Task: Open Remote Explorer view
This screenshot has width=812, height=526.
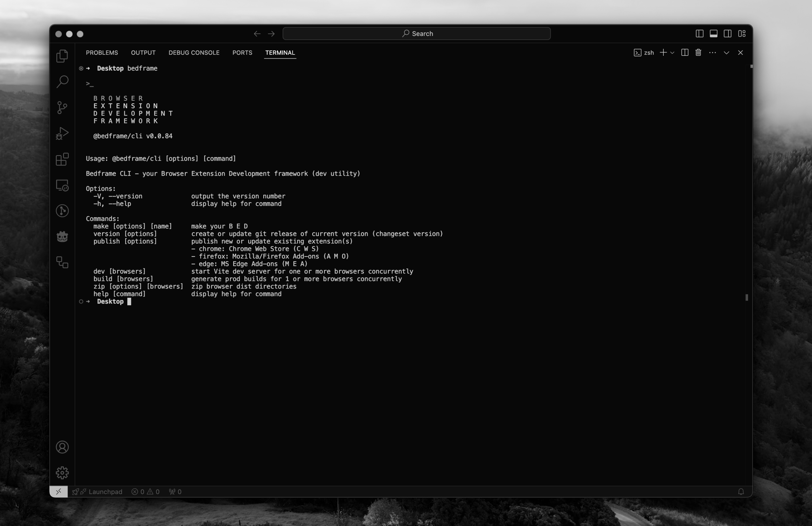Action: (x=62, y=185)
